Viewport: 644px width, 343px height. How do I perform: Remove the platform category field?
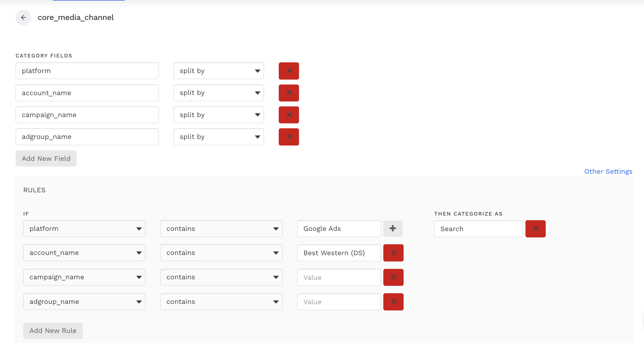[x=289, y=71]
